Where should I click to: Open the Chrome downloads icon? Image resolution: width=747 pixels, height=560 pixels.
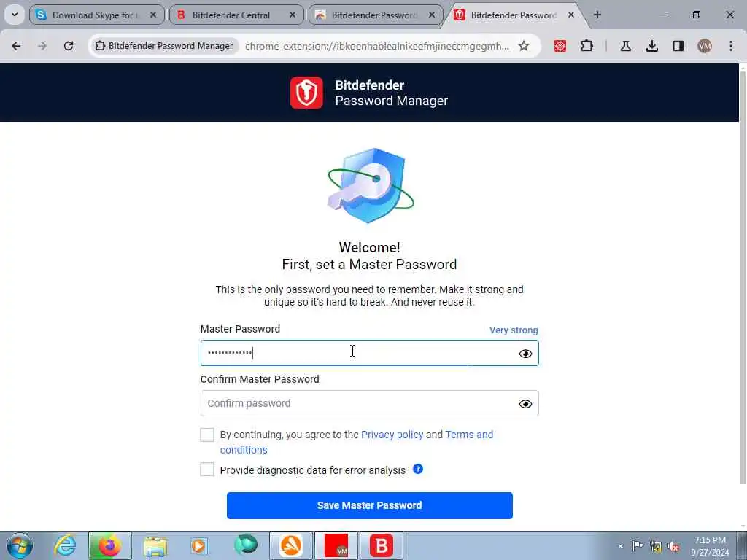pos(652,46)
